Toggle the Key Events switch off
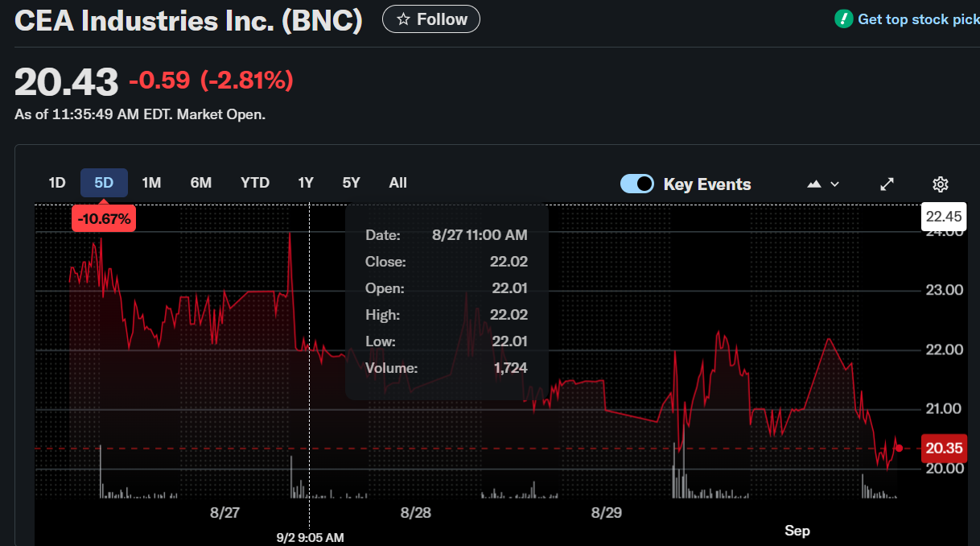The image size is (980, 546). tap(637, 184)
